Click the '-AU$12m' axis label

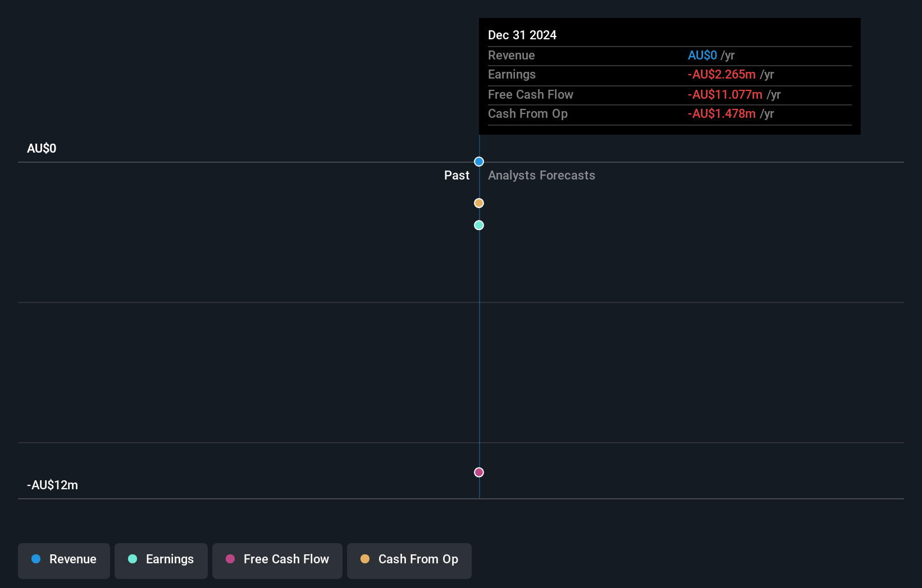pyautogui.click(x=52, y=485)
